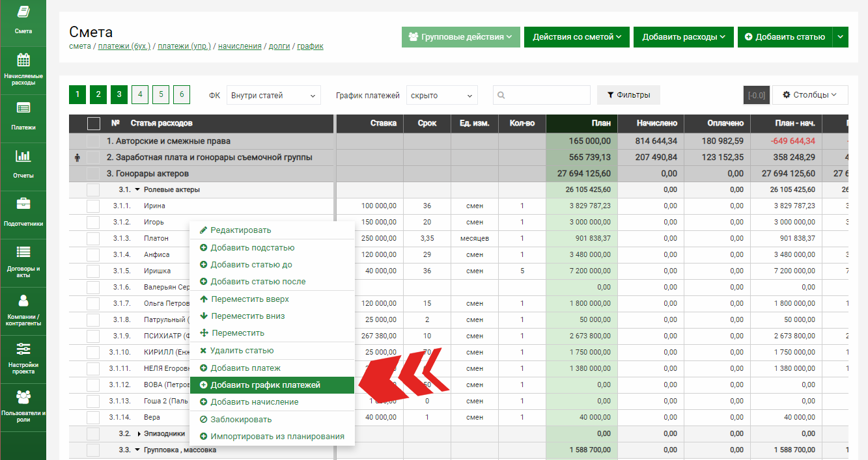Click the X icon of Удалить статью
The image size is (868, 460).
point(203,351)
